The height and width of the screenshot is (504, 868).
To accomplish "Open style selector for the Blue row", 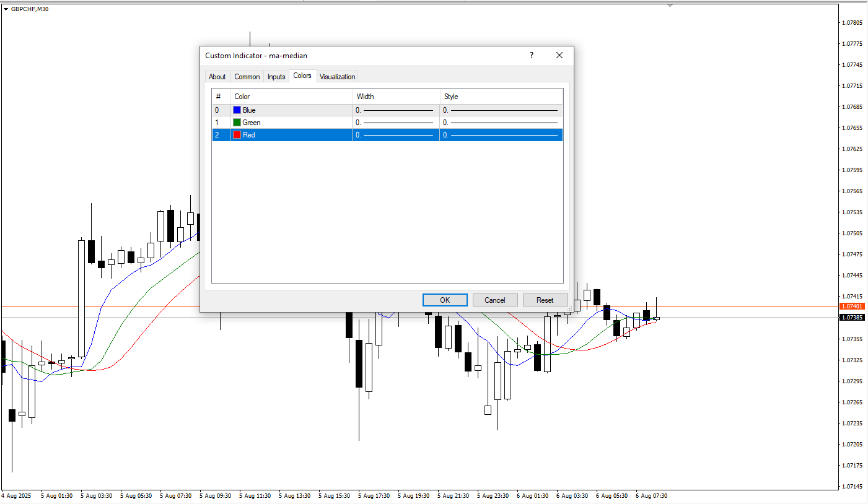I will [x=501, y=110].
